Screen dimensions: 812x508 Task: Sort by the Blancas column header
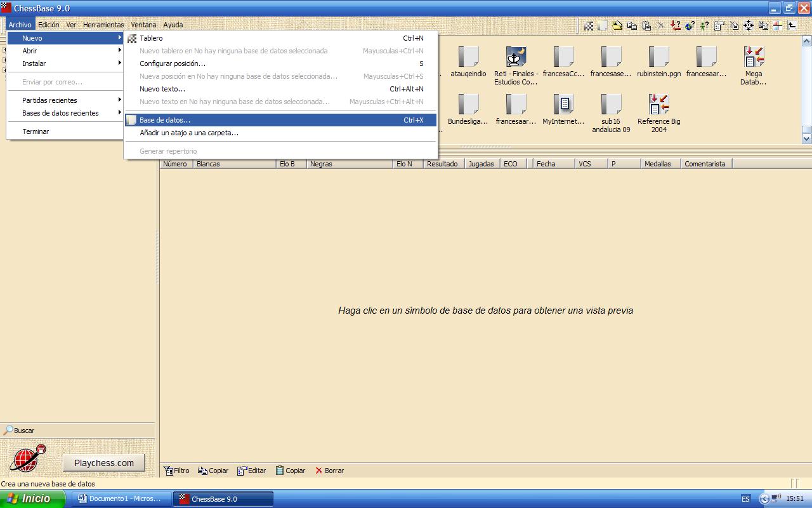click(235, 164)
